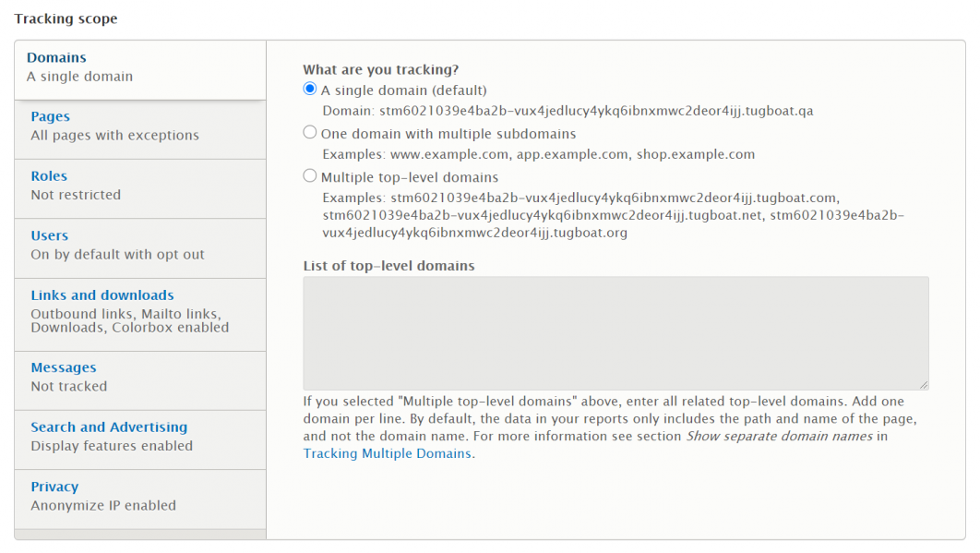
Task: Click the 'One domain with multiple subdomains' label
Action: [448, 134]
